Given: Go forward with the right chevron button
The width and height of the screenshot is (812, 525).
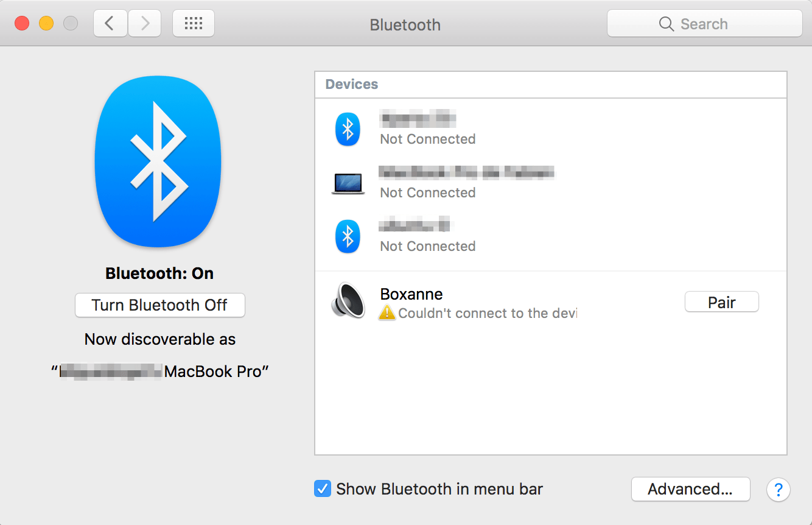Looking at the screenshot, I should tap(145, 24).
